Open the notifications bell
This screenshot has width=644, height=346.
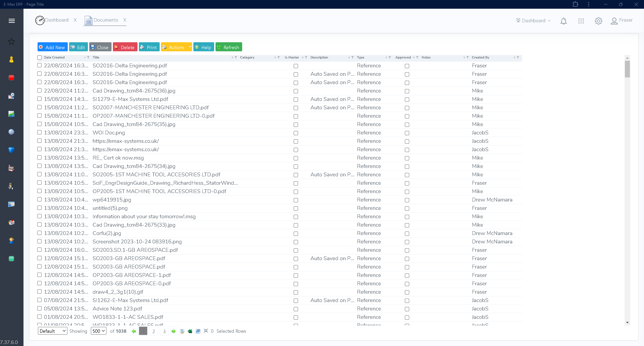[563, 21]
